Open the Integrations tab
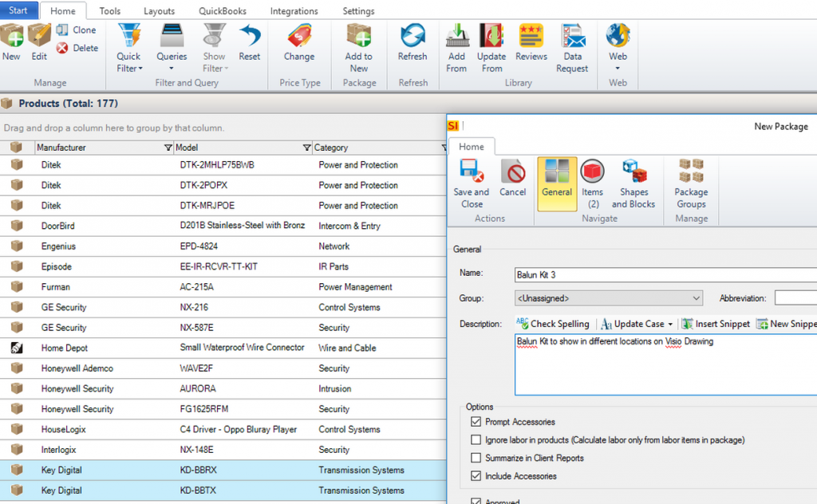Viewport: 817px width, 504px height. click(294, 11)
